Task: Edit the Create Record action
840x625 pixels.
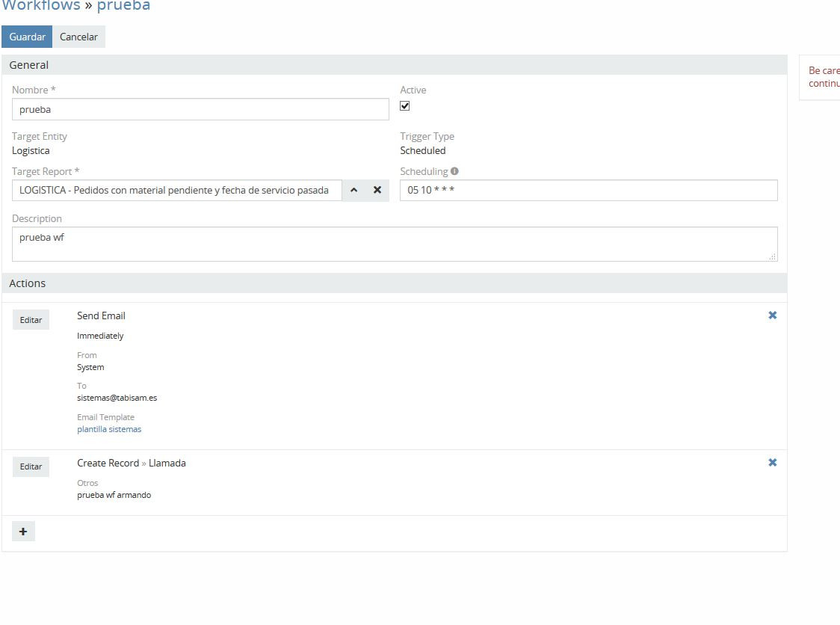Action: pyautogui.click(x=31, y=467)
